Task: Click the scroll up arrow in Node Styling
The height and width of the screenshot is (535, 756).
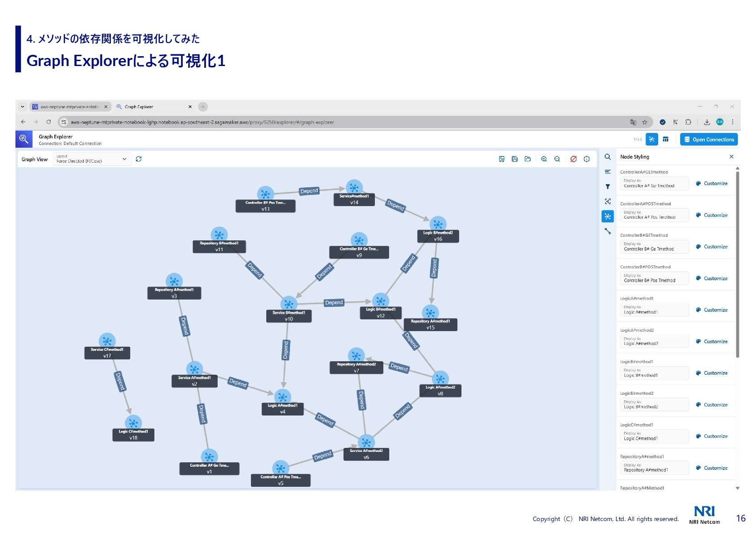Action: 737,168
